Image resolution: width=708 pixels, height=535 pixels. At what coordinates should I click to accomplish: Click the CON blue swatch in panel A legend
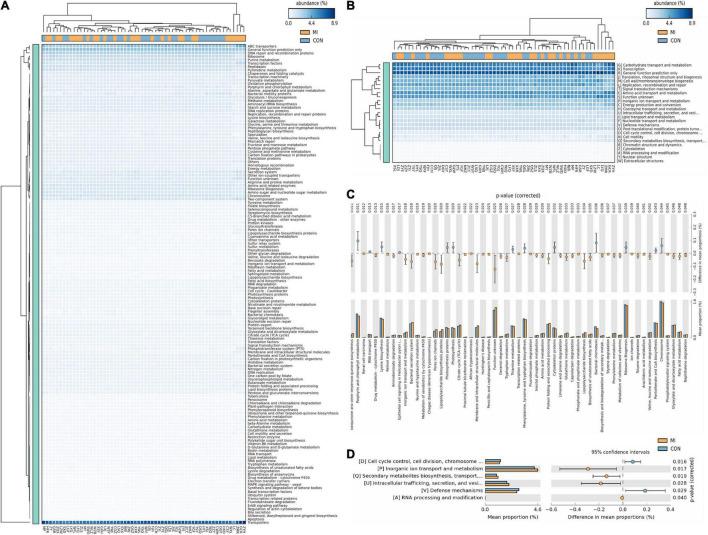point(306,40)
